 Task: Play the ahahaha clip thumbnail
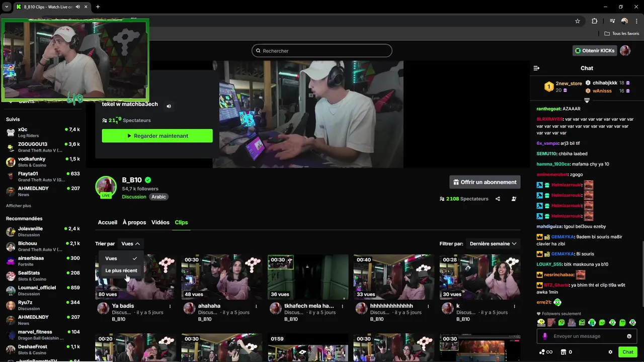coord(222,277)
